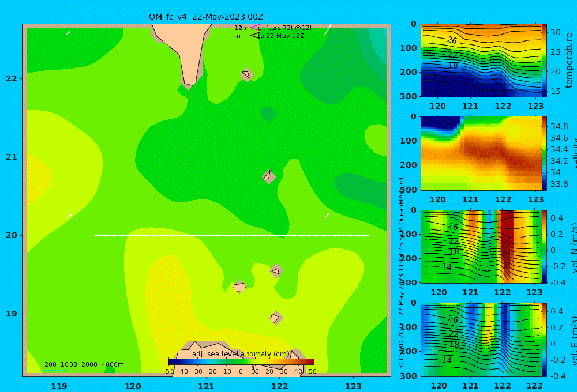Click the magenta drifter arrow legend icon
Image resolution: width=577 pixels, height=392 pixels.
point(255,28)
